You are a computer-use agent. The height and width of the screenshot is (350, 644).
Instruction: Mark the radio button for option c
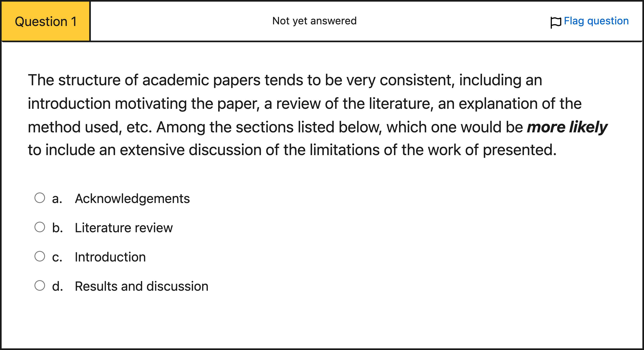40,256
